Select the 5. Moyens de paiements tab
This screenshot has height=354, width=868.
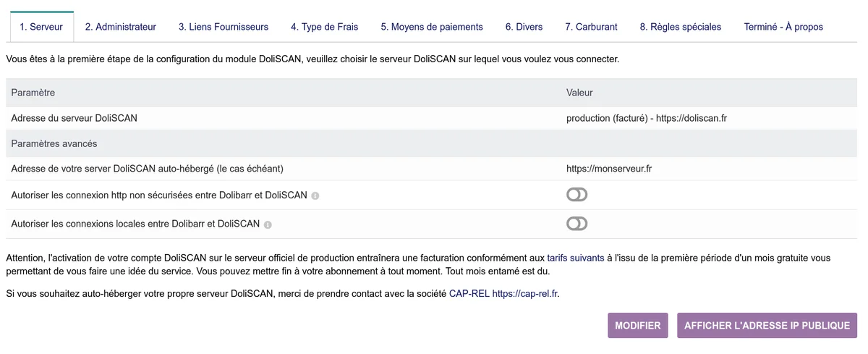tap(432, 27)
